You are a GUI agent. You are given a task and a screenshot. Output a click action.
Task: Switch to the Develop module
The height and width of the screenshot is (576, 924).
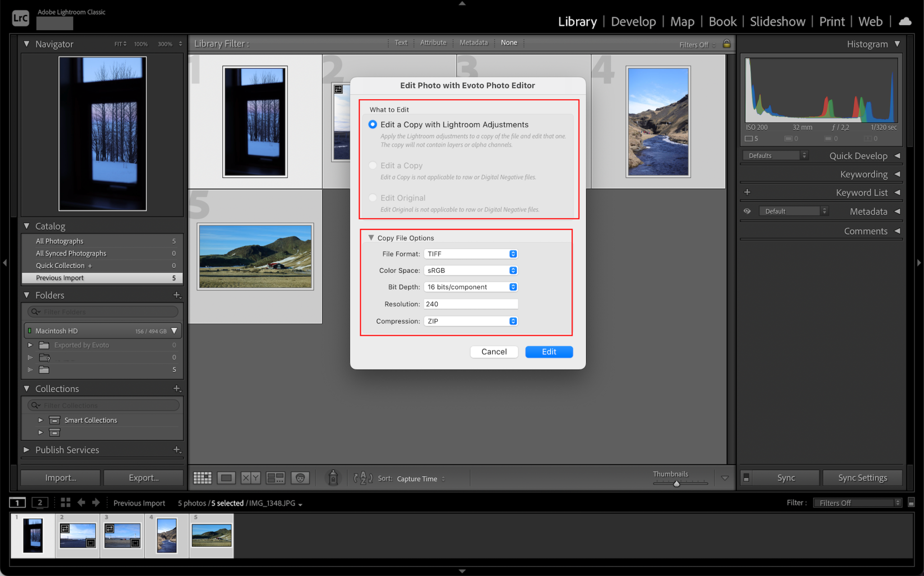tap(633, 21)
